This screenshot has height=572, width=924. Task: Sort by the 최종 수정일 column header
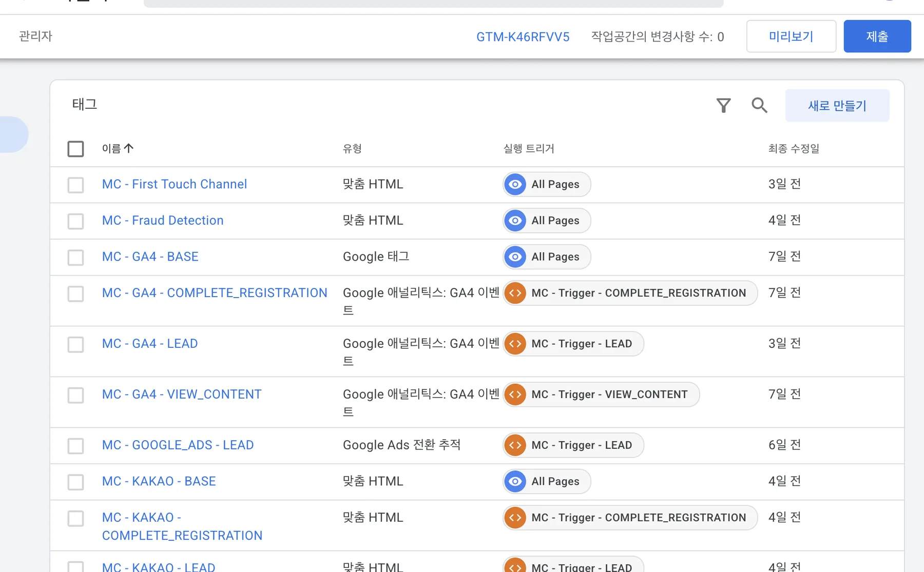(x=794, y=149)
